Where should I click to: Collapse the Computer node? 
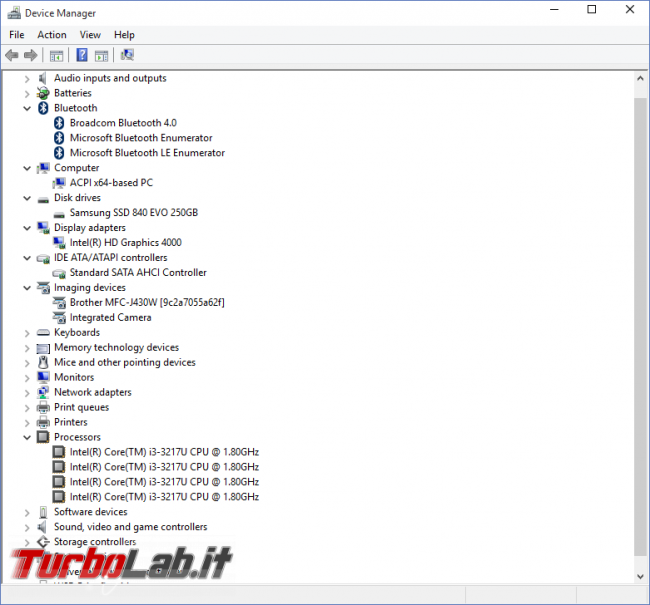point(27,168)
